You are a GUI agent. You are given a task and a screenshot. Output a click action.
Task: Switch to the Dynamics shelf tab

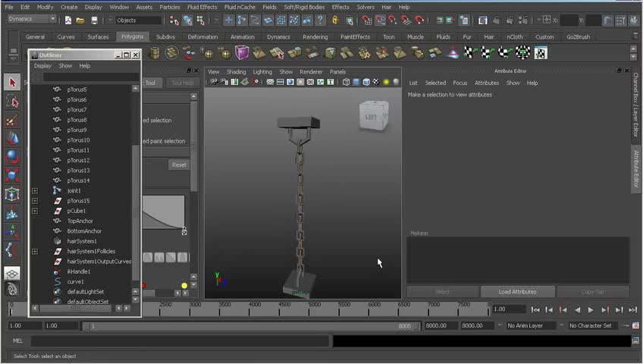(x=278, y=37)
